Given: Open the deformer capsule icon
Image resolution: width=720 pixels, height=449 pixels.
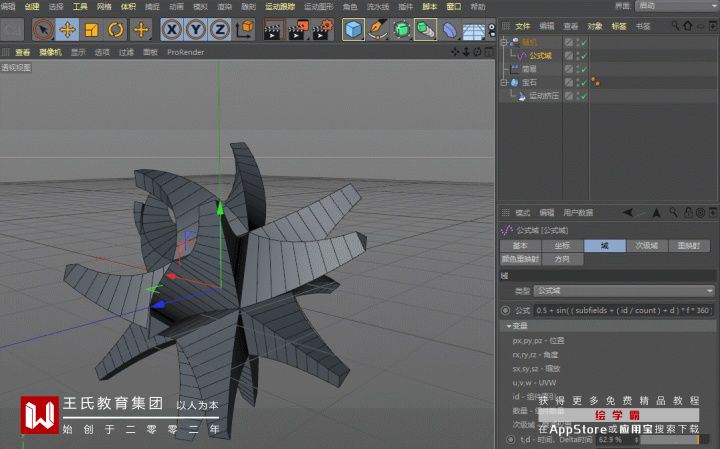Looking at the screenshot, I should (x=450, y=30).
